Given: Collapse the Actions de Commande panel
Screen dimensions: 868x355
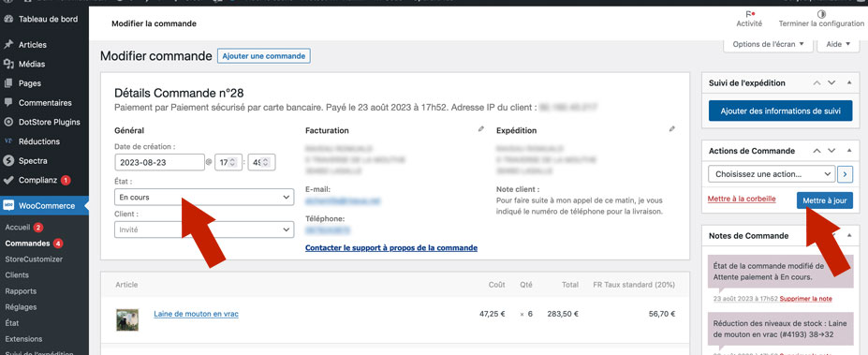Looking at the screenshot, I should [849, 151].
